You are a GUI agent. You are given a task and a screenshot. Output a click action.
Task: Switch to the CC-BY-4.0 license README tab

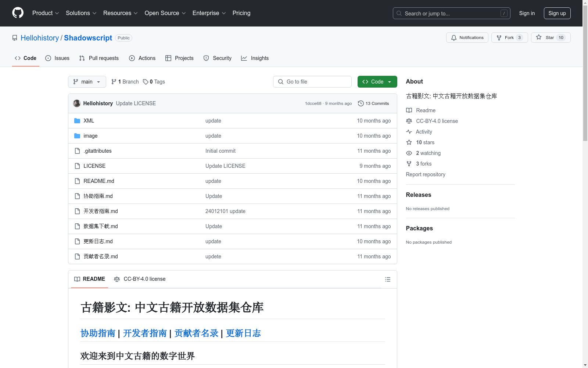point(140,279)
